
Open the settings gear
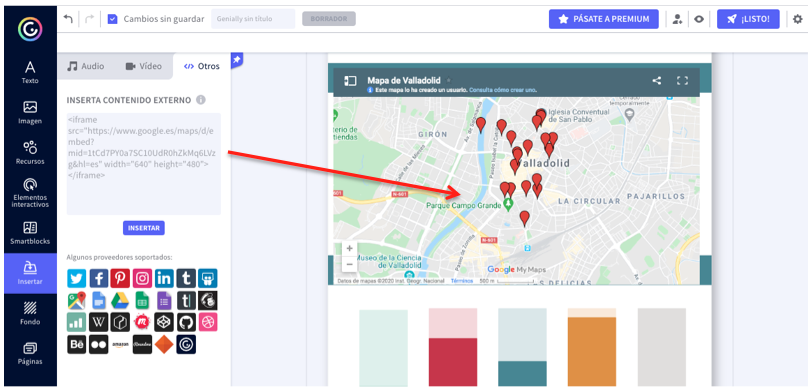coord(797,20)
